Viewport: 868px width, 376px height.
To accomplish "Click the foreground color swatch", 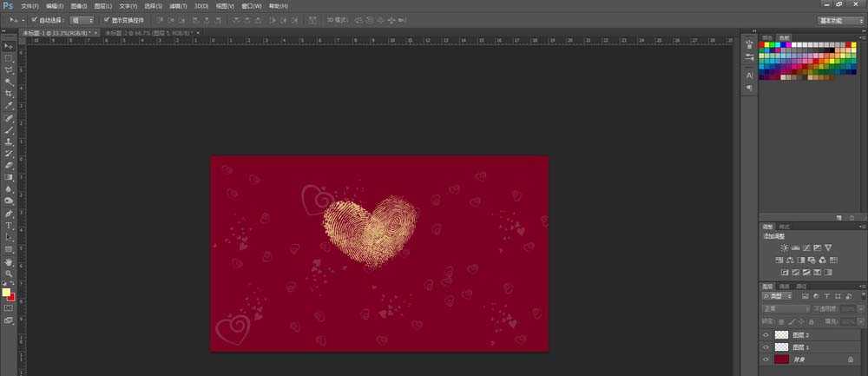I will tap(7, 293).
